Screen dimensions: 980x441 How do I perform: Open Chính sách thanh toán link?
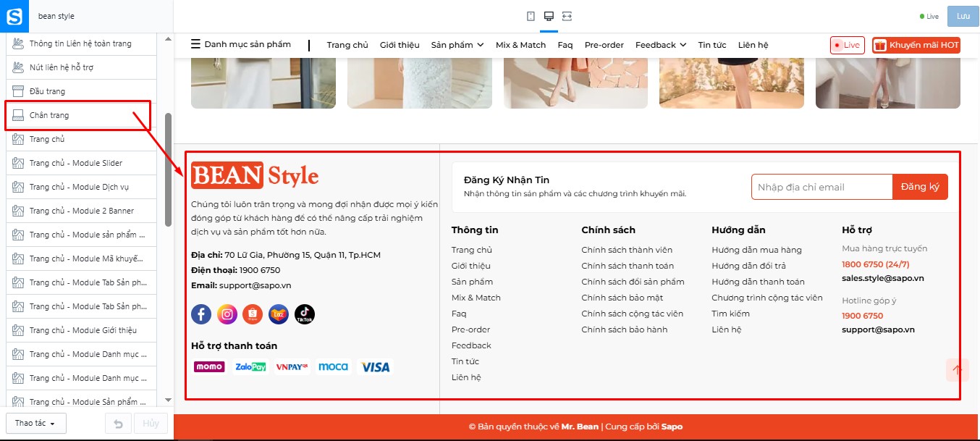click(x=628, y=266)
